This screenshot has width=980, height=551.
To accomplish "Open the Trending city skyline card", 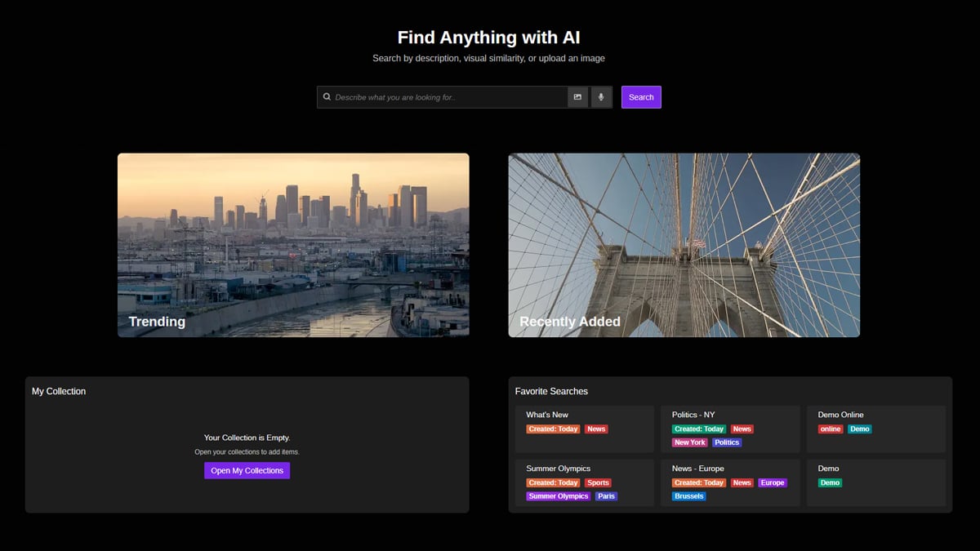I will point(293,245).
